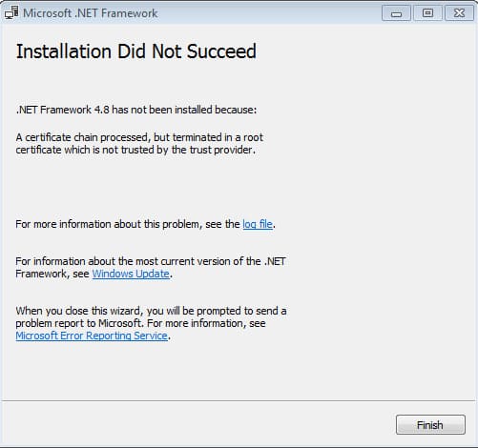Screen dimensions: 478x448
Task: Click the "For more information about this problem" sentence
Action: [145, 224]
